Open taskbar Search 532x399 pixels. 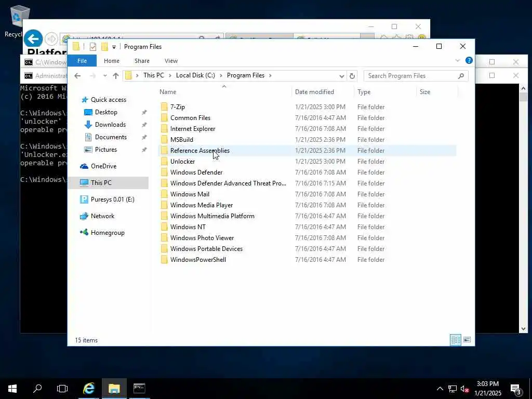pos(37,389)
